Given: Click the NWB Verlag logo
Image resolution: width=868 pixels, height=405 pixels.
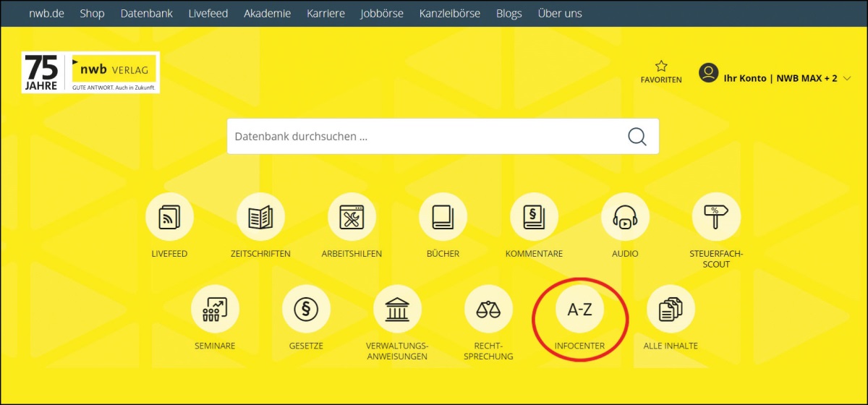Looking at the screenshot, I should click(x=90, y=72).
